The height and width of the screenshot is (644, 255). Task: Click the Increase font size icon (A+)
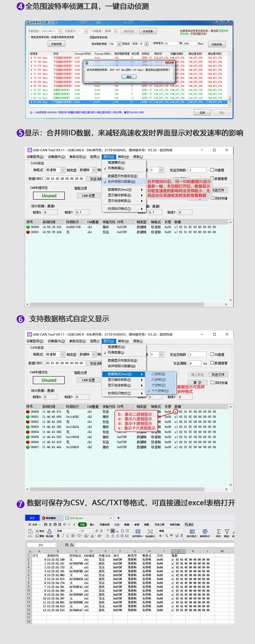coord(97,531)
